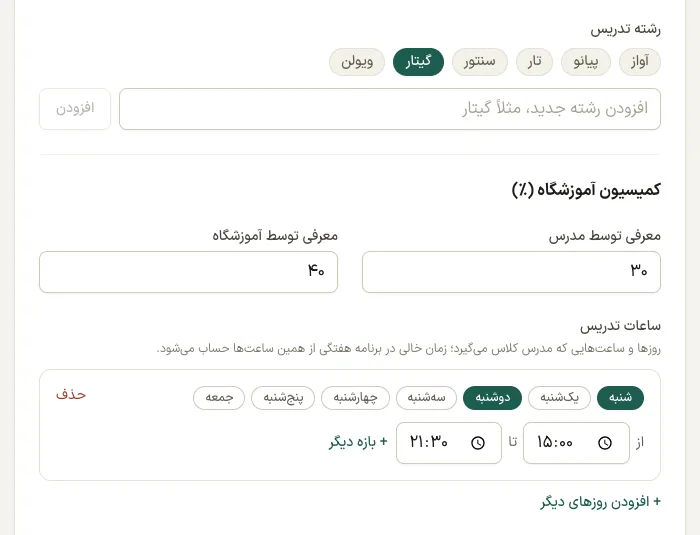Deselect the شنبه day chip

pyautogui.click(x=620, y=397)
